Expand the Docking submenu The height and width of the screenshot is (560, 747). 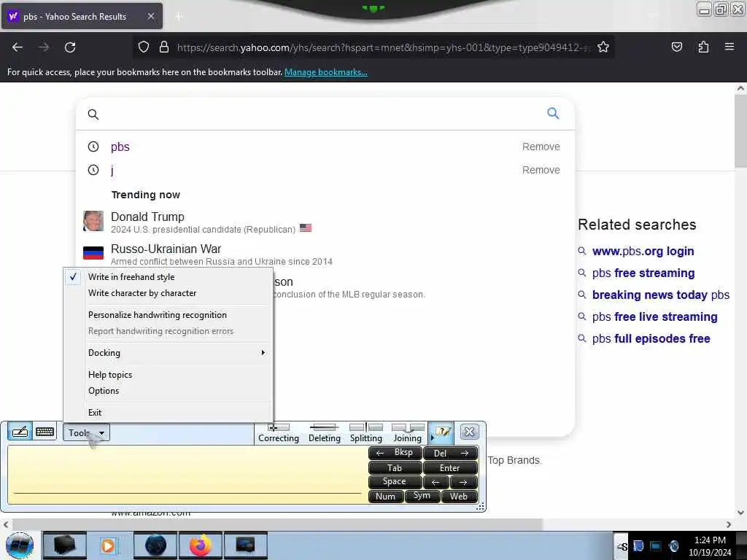tap(168, 352)
